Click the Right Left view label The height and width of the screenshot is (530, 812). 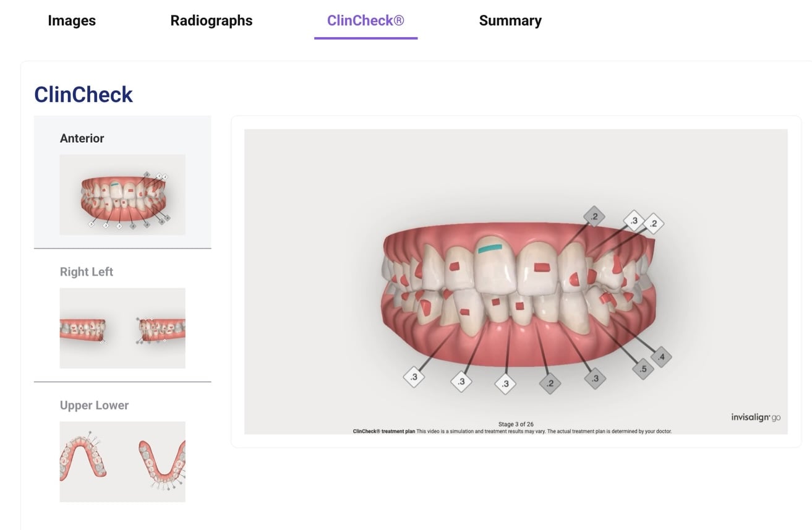[x=87, y=272]
